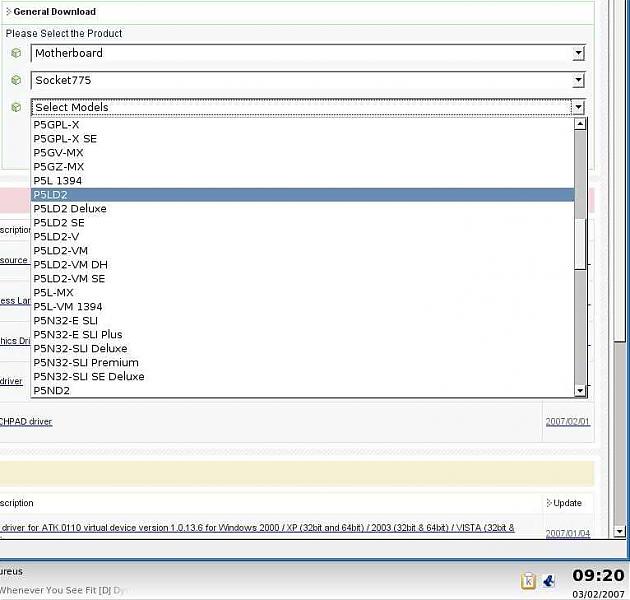Choose P5N32-E SLI Plus model

[x=78, y=335]
